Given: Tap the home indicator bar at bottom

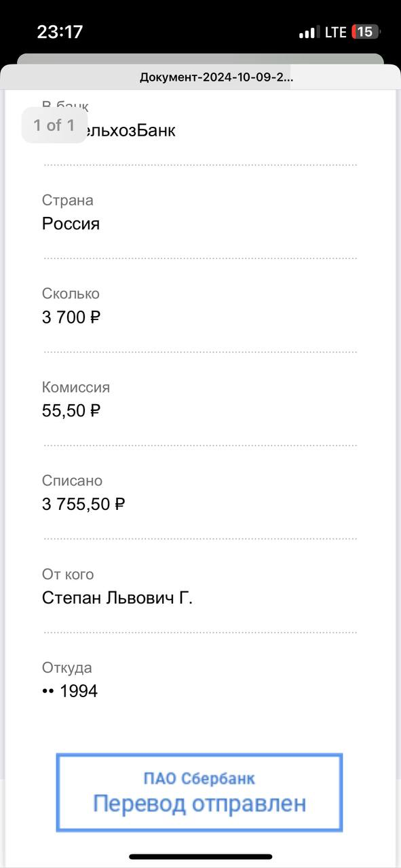Looking at the screenshot, I should point(201,856).
